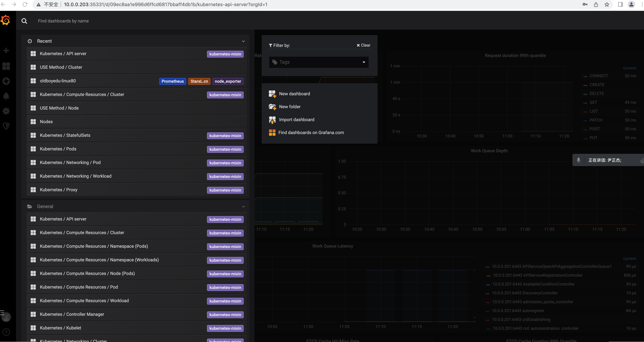
Task: Click the Grafana logo home icon
Action: [x=5, y=20]
